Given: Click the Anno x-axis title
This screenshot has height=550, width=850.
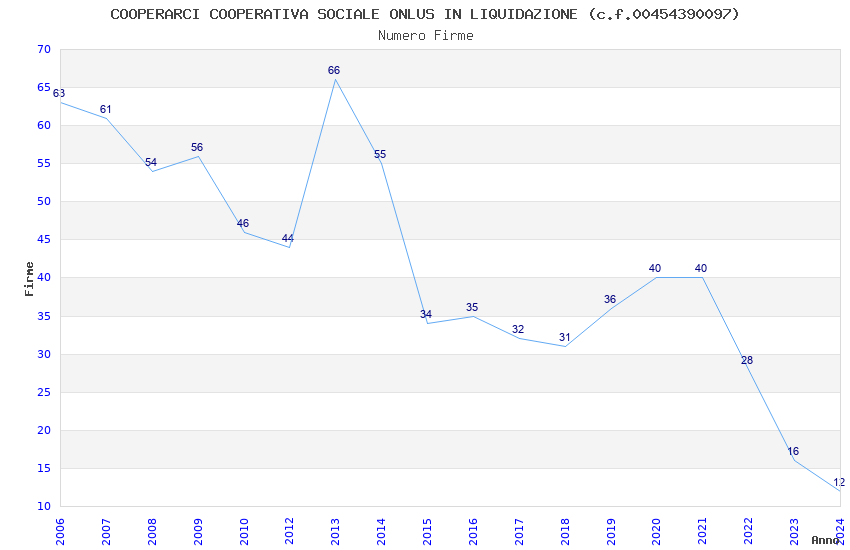Looking at the screenshot, I should tap(825, 540).
